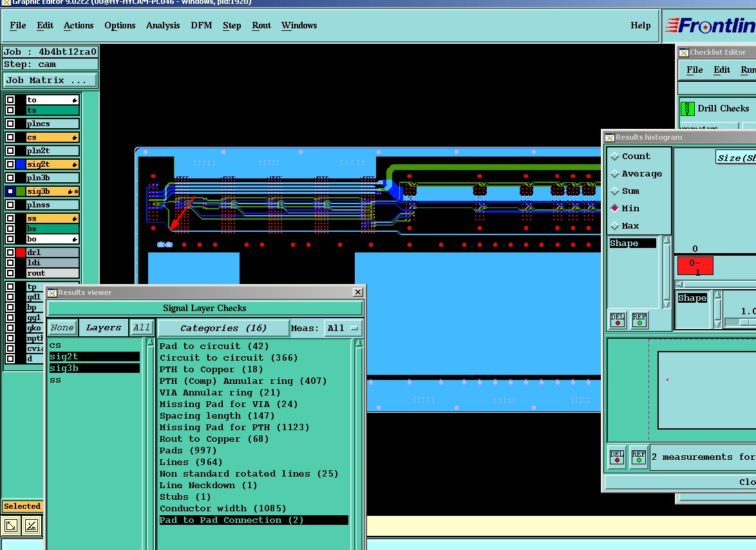This screenshot has height=550, width=756.
Task: Click the Categories (16) button
Action: coord(223,328)
